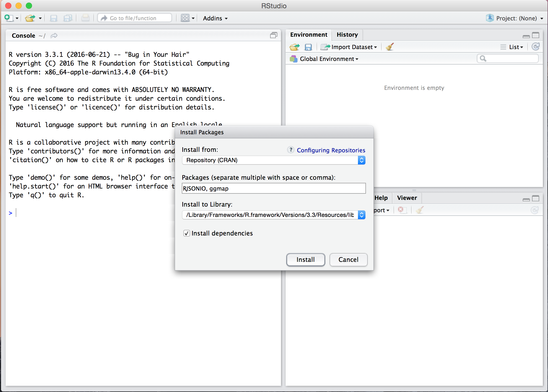Open the Install from Repository (CRAN) dropdown

tap(273, 160)
